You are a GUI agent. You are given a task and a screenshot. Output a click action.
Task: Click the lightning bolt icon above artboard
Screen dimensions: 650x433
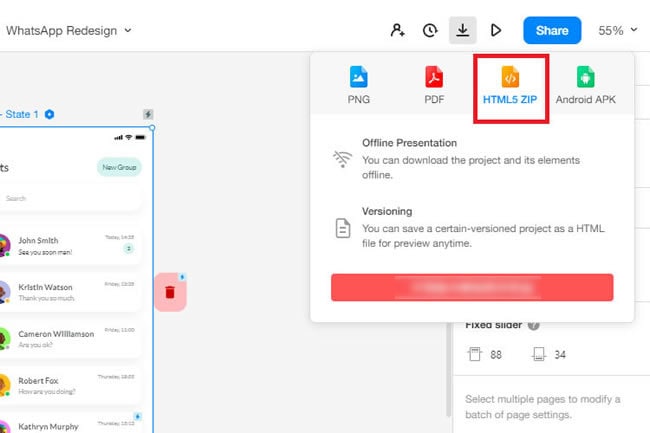(148, 114)
